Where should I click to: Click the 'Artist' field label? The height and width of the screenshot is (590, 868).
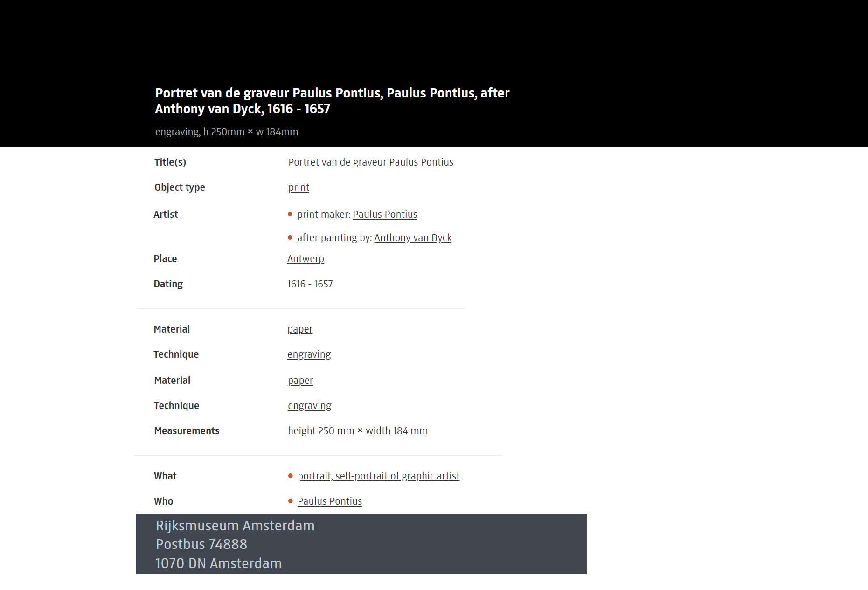click(166, 215)
